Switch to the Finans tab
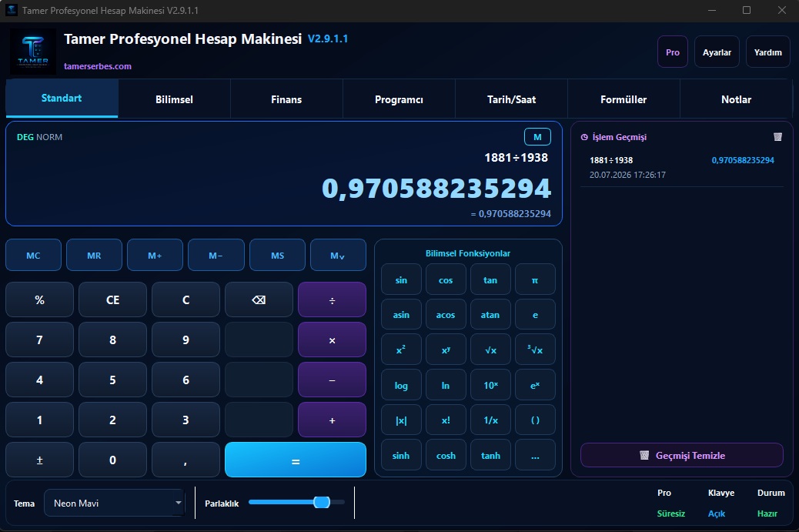The height and width of the screenshot is (532, 799). point(286,99)
